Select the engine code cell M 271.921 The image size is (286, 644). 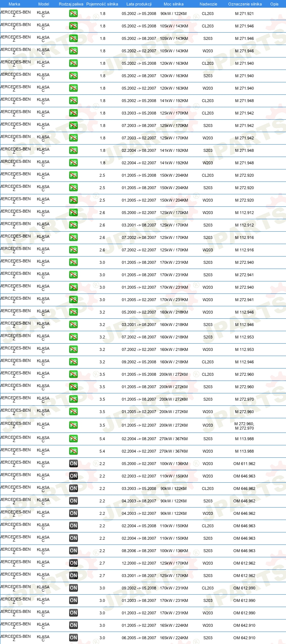click(x=244, y=14)
